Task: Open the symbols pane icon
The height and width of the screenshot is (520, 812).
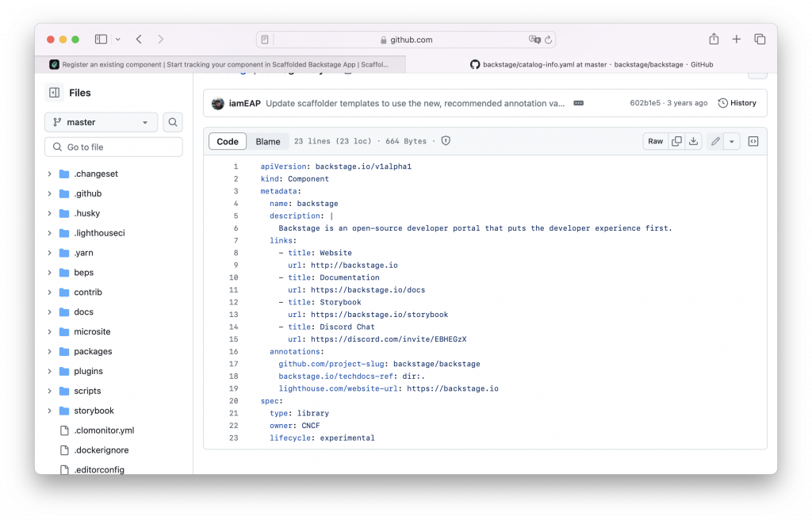Action: 753,141
